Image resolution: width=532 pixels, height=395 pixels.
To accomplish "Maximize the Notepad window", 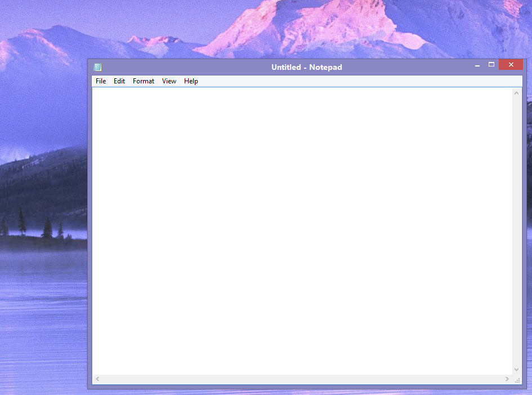I will (491, 65).
